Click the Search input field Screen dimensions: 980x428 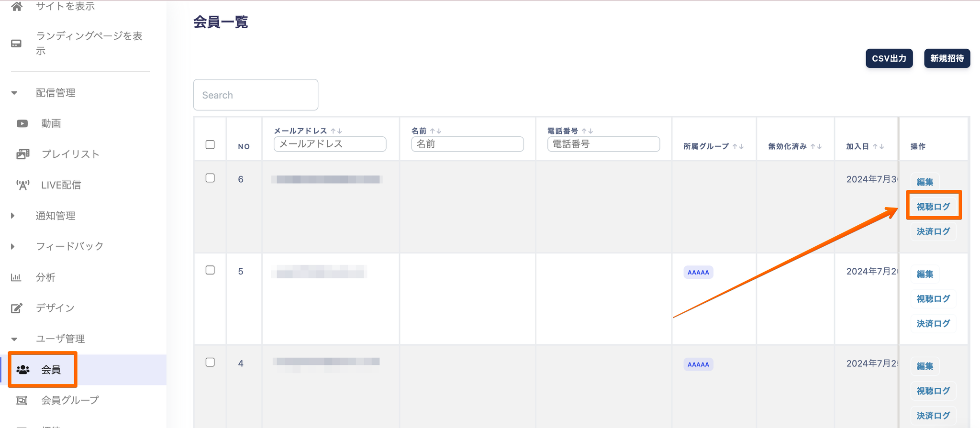(x=256, y=95)
